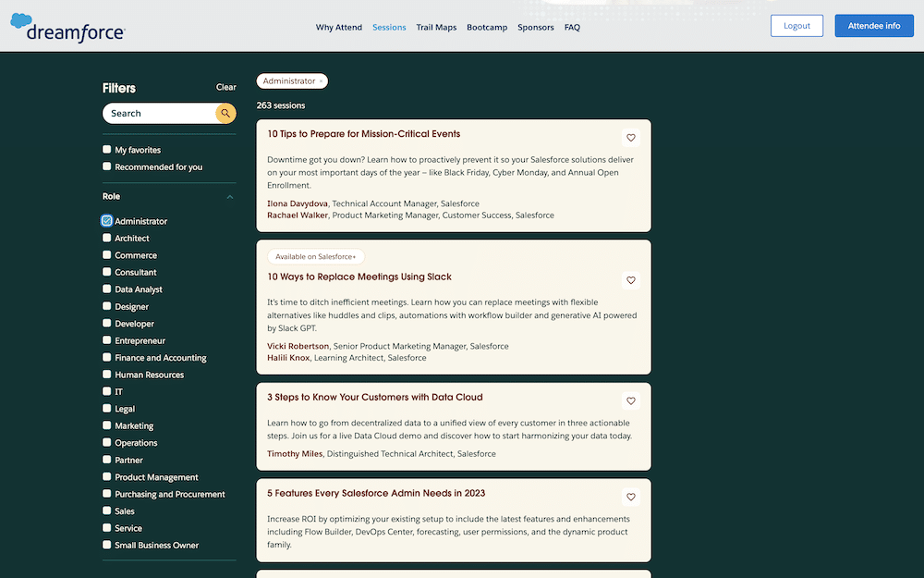Remove the Administrator filter chip
The image size is (924, 578).
click(321, 81)
